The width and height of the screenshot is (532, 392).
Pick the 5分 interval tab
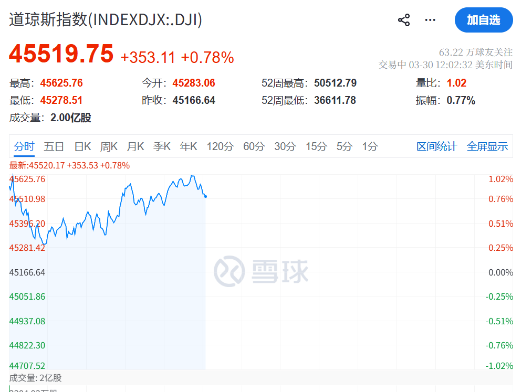click(x=345, y=147)
